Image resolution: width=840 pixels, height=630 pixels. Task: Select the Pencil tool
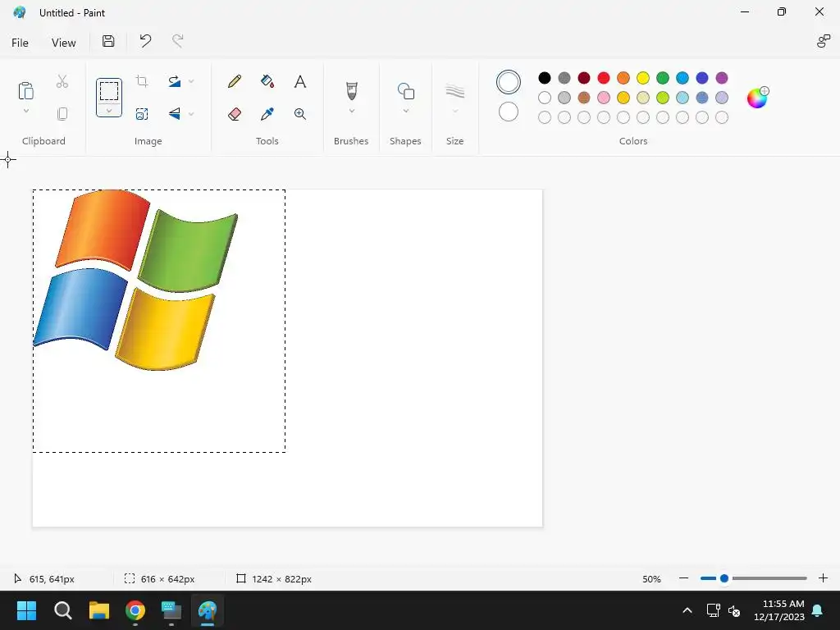[234, 81]
